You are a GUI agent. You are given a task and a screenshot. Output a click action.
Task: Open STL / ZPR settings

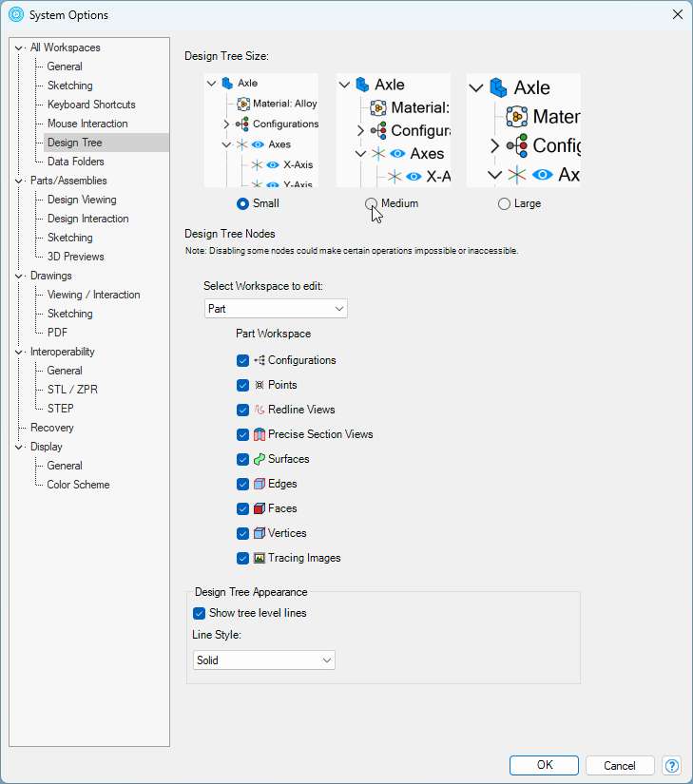coord(72,390)
